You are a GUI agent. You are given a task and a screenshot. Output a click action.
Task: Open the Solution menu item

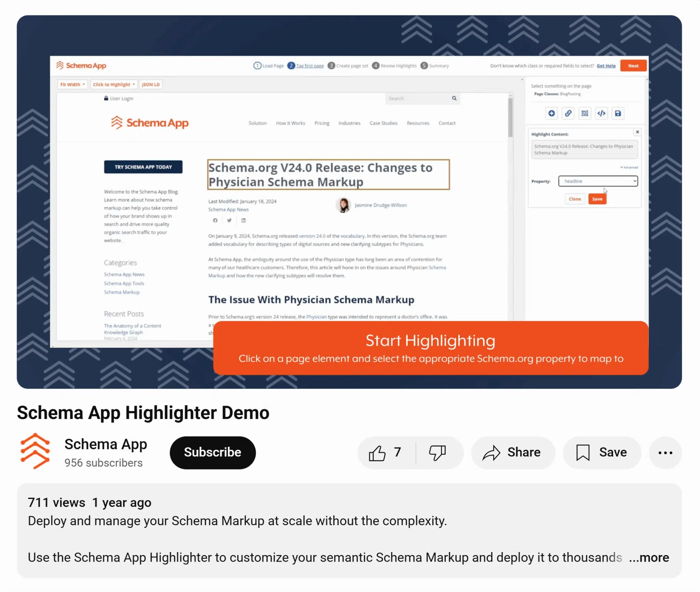click(x=257, y=123)
